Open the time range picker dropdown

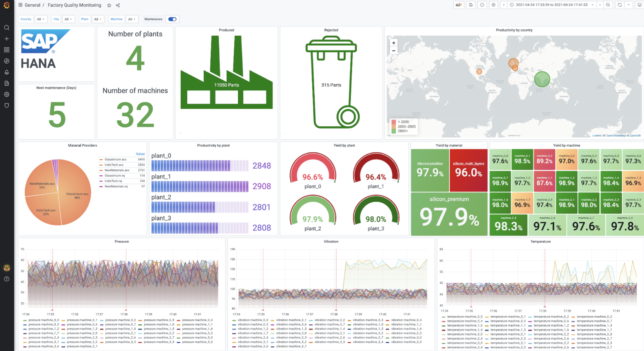tap(551, 5)
